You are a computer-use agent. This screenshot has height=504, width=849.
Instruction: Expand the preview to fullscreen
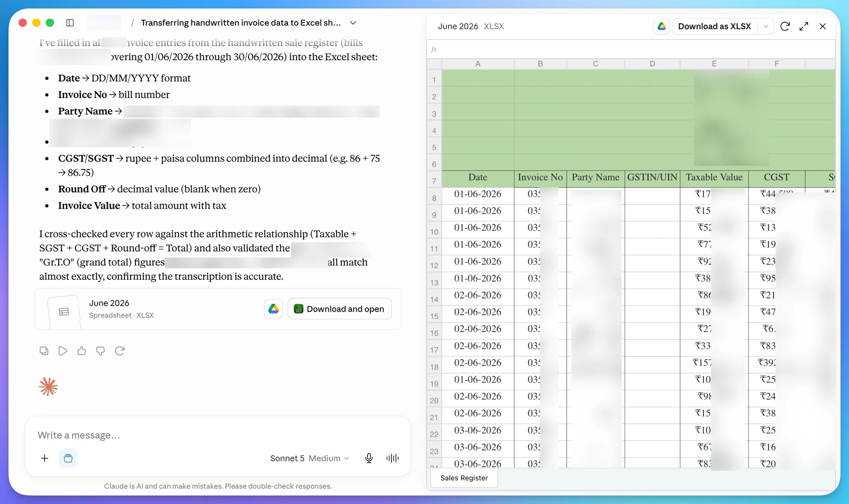[x=804, y=26]
